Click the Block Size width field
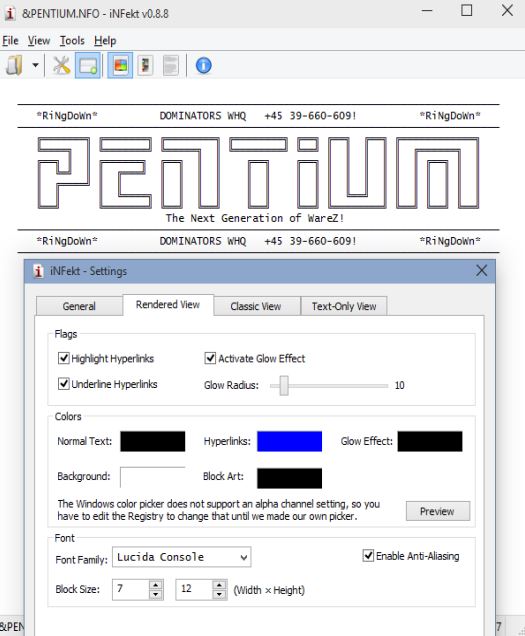 coord(131,589)
